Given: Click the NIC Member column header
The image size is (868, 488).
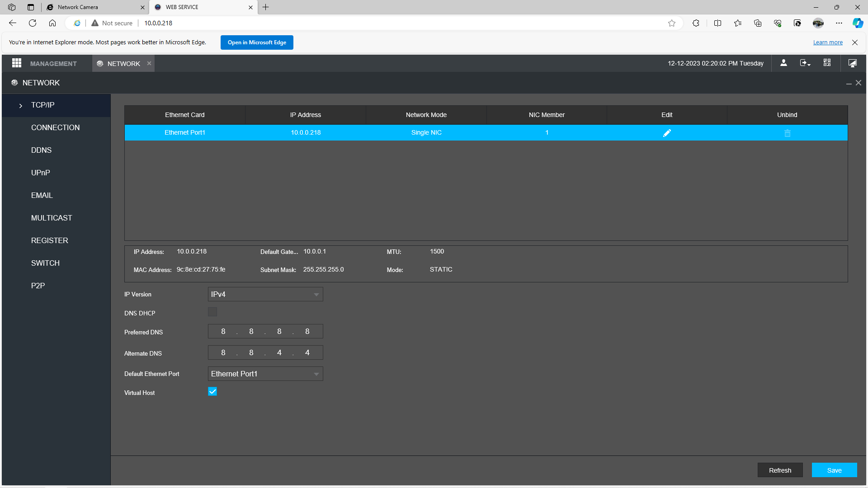Looking at the screenshot, I should 547,115.
